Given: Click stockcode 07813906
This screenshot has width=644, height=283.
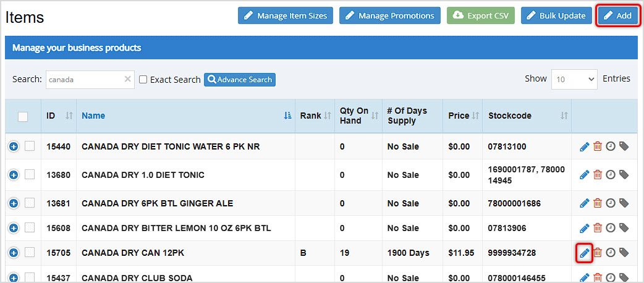Looking at the screenshot, I should (507, 228).
